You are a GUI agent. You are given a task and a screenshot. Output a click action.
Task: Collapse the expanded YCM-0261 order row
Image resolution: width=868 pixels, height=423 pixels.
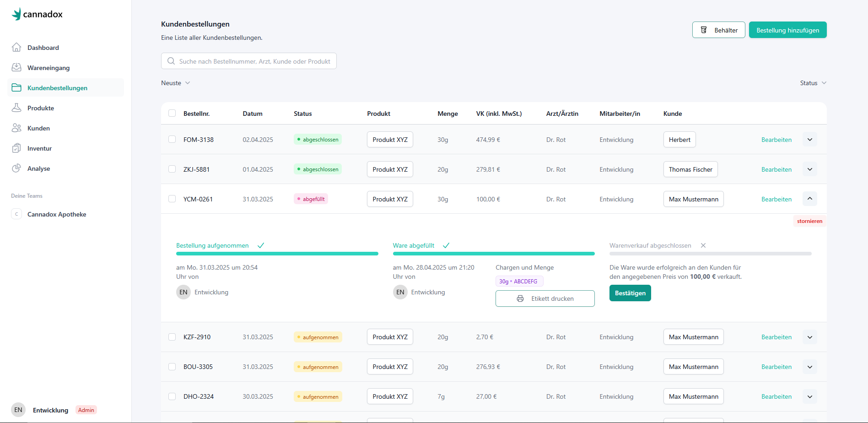pos(809,199)
